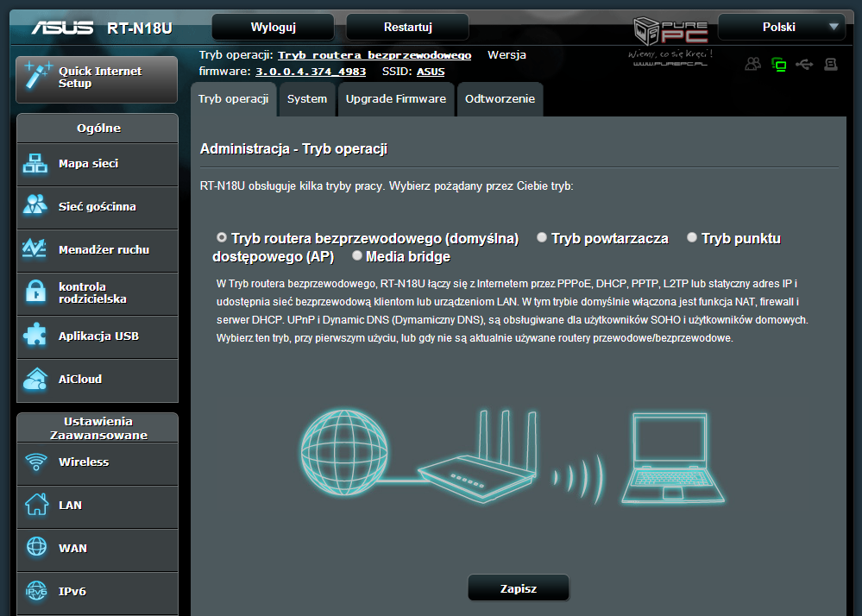Click the printer status icon in header
Viewport: 862px width, 616px height.
(831, 65)
